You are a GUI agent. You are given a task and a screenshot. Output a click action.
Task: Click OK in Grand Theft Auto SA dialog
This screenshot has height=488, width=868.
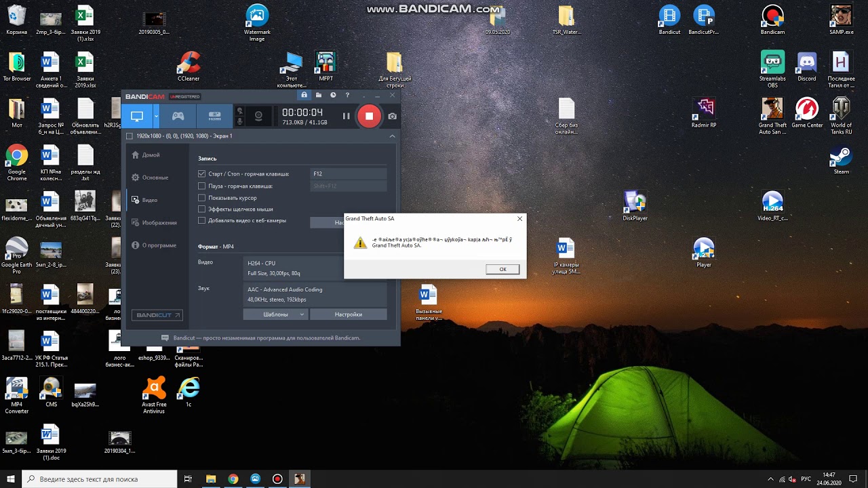click(x=502, y=269)
